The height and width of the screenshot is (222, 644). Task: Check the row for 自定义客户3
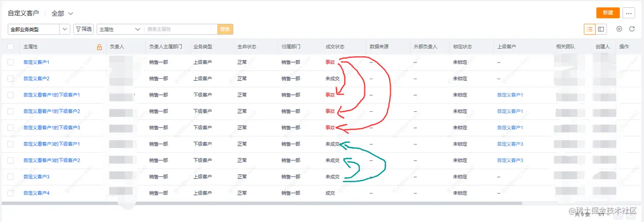pyautogui.click(x=11, y=177)
